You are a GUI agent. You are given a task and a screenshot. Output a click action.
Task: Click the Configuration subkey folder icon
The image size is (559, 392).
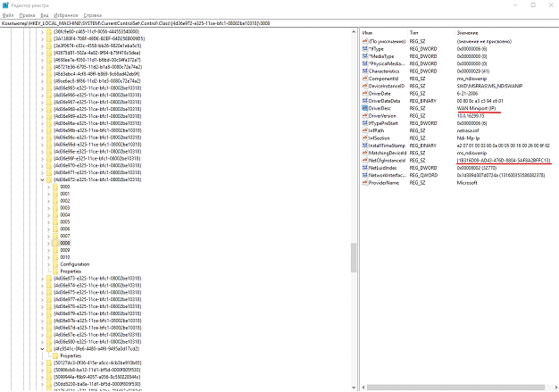tap(54, 264)
